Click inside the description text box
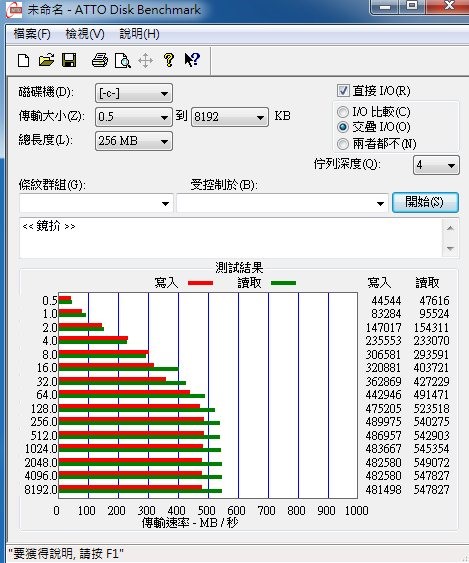 (231, 238)
